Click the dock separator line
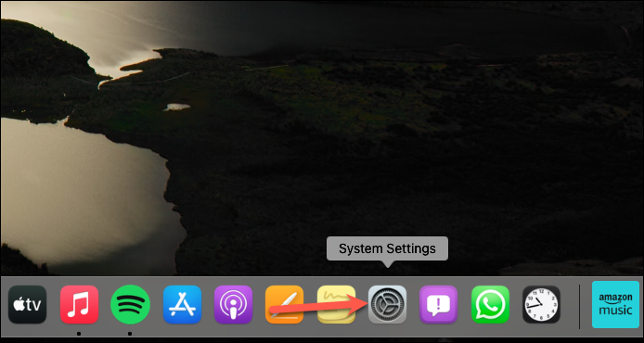 (x=580, y=307)
